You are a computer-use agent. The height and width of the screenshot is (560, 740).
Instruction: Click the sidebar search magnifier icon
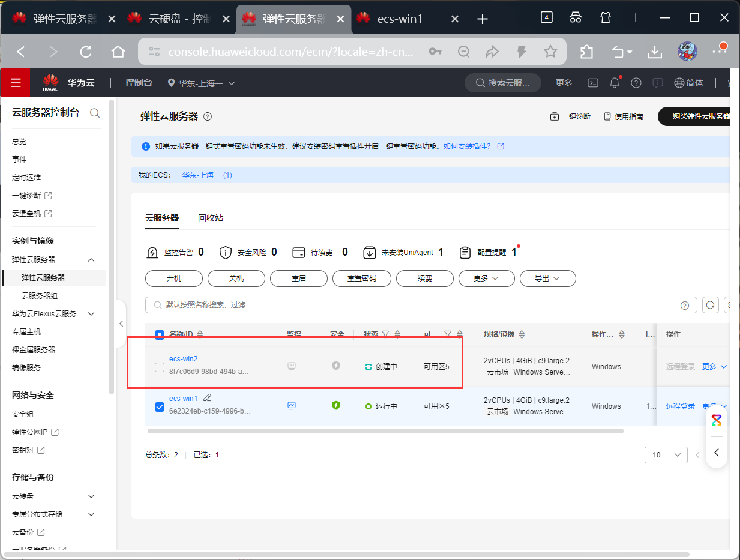(95, 113)
